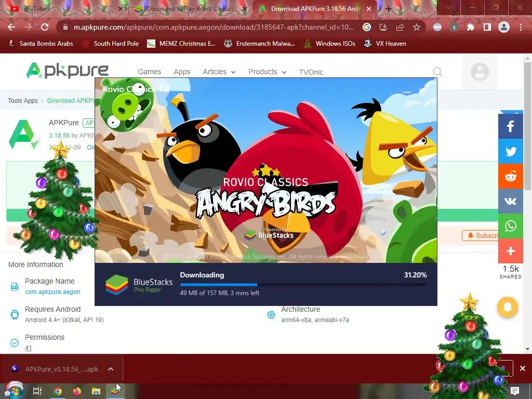This screenshot has height=399, width=532.
Task: Share on Twitter
Action: (510, 151)
